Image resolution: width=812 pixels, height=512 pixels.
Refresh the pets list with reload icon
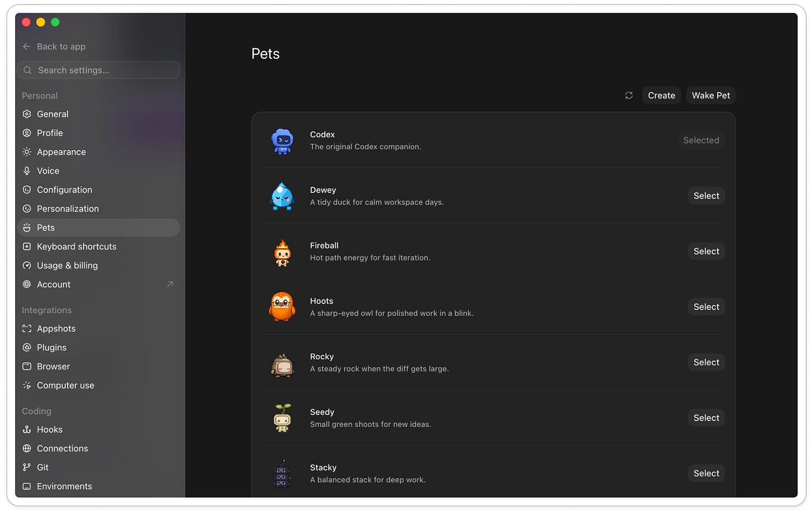[629, 95]
